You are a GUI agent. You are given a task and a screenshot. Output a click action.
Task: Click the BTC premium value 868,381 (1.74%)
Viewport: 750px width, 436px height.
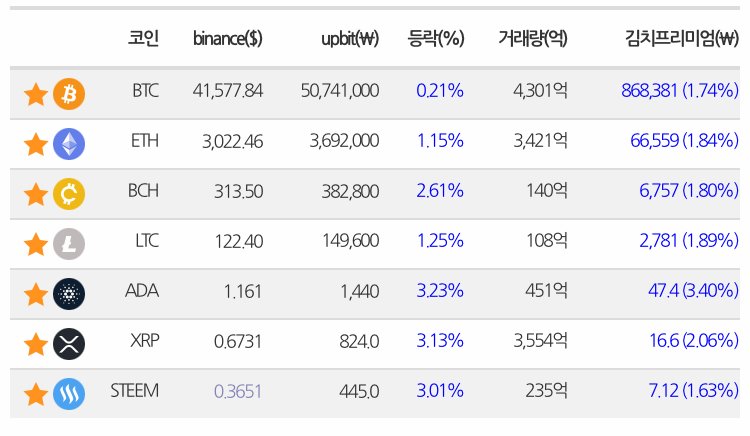click(680, 90)
